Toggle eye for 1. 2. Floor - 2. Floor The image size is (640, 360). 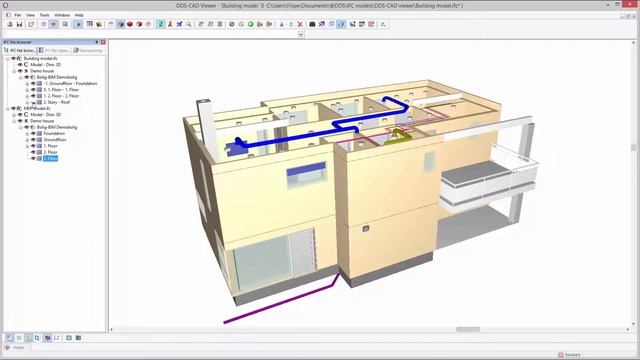(33, 96)
